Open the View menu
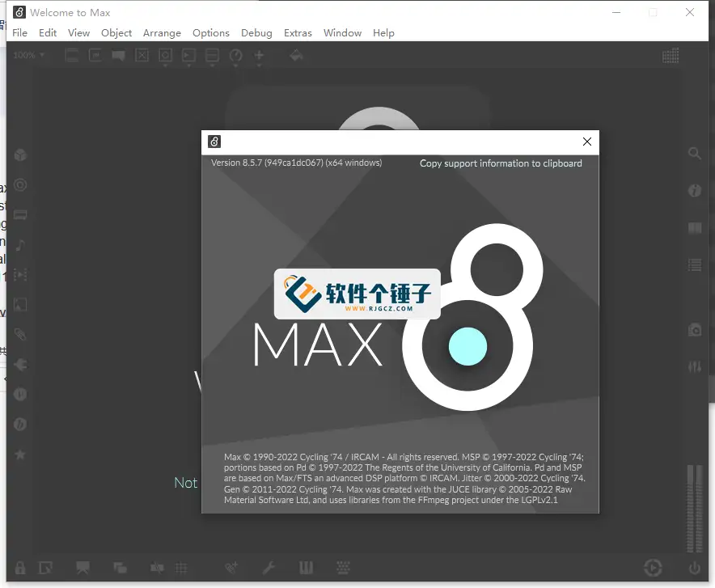The width and height of the screenshot is (715, 588). point(78,33)
